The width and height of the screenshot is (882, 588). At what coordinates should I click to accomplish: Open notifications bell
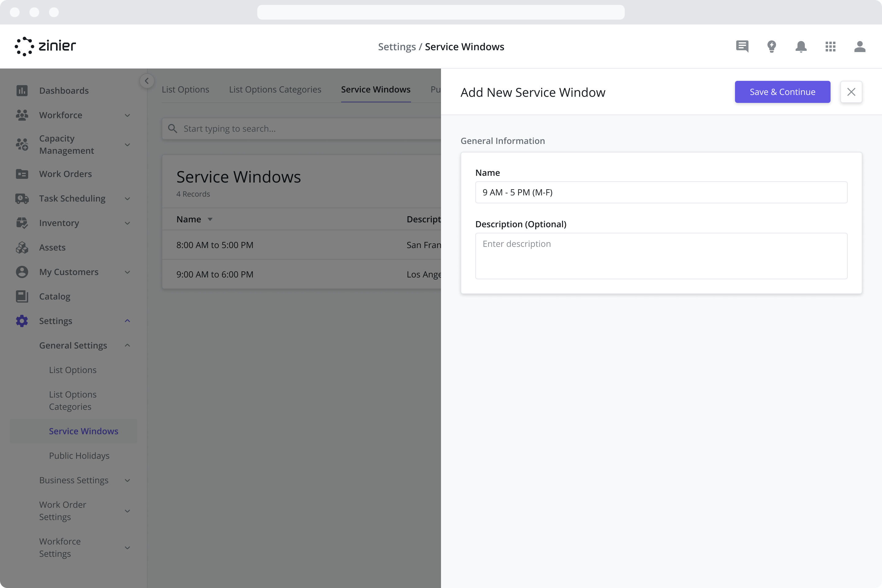[801, 47]
